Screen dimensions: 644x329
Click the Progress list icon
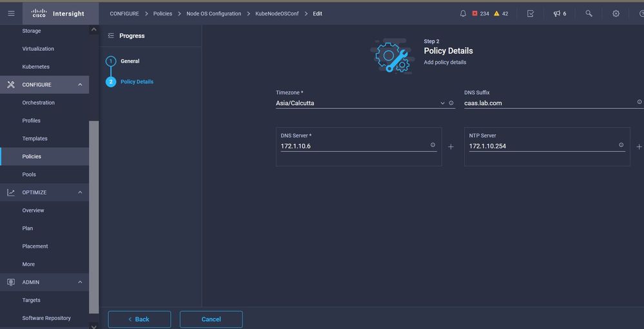tap(111, 35)
